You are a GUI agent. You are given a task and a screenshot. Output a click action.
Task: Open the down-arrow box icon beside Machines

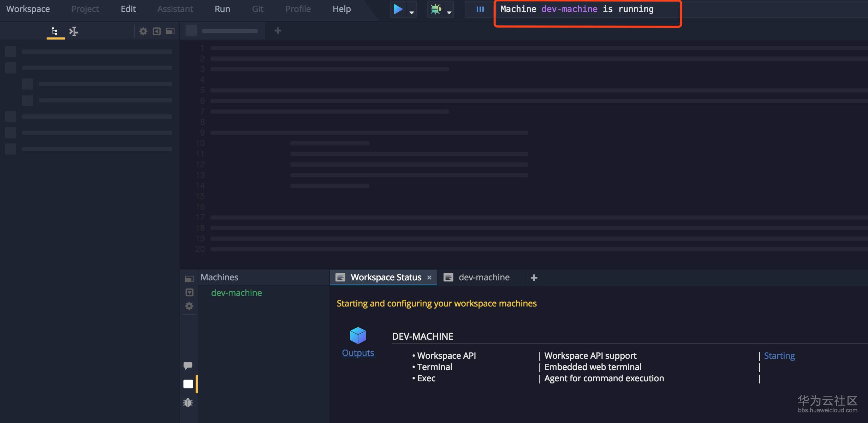189,292
